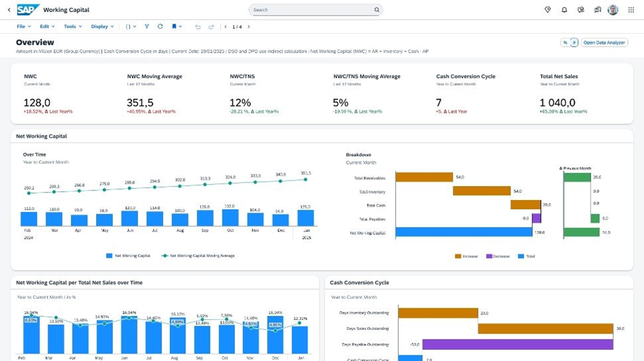The image size is (644, 361).
Task: Open the formula {} dropdown
Action: point(134,26)
